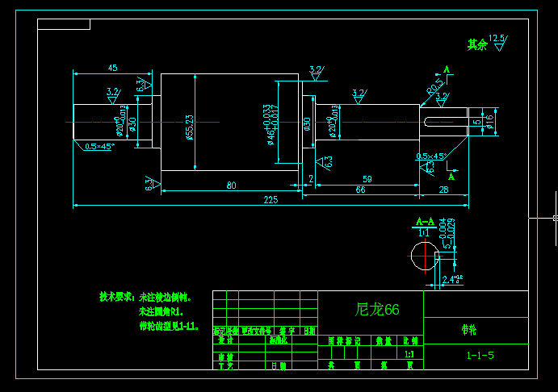Image resolution: width=558 pixels, height=392 pixels.
Task: Click the 带轮 part name
Action: coord(468,330)
